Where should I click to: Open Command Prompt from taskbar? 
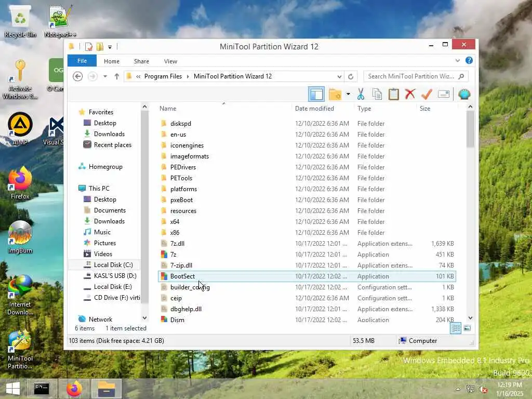coord(42,389)
